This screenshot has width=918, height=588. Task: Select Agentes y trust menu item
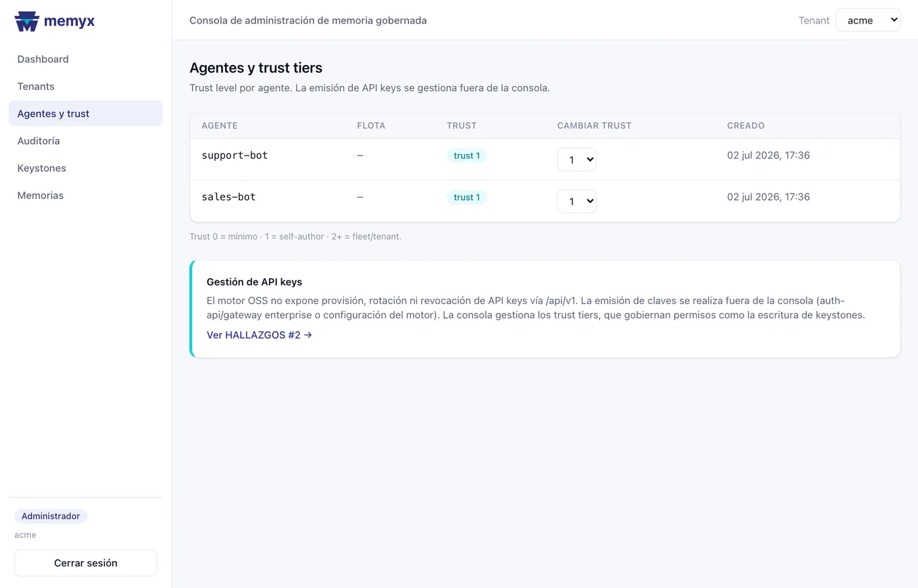click(x=85, y=113)
